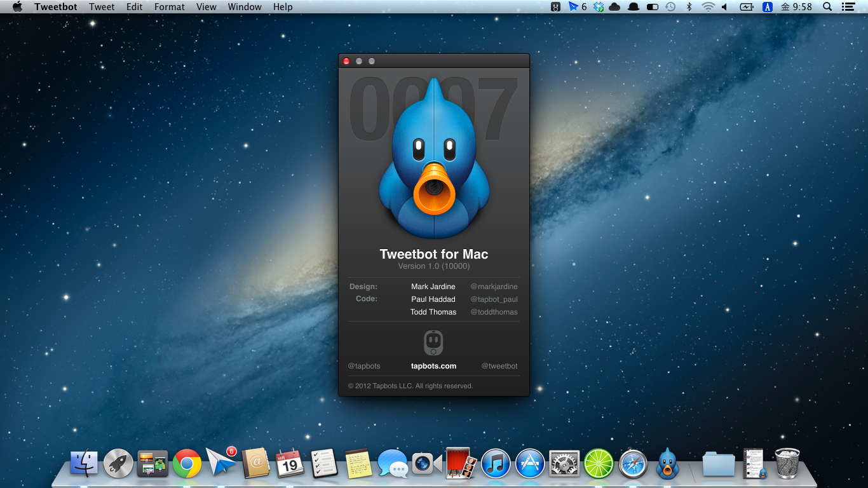Open the Dropbox menu bar icon
868x488 pixels.
[598, 7]
